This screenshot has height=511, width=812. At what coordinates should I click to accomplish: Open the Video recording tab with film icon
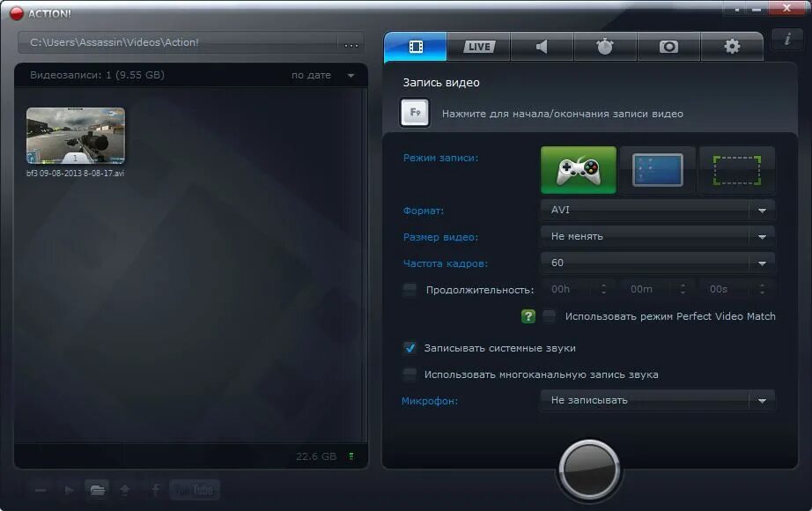(416, 47)
